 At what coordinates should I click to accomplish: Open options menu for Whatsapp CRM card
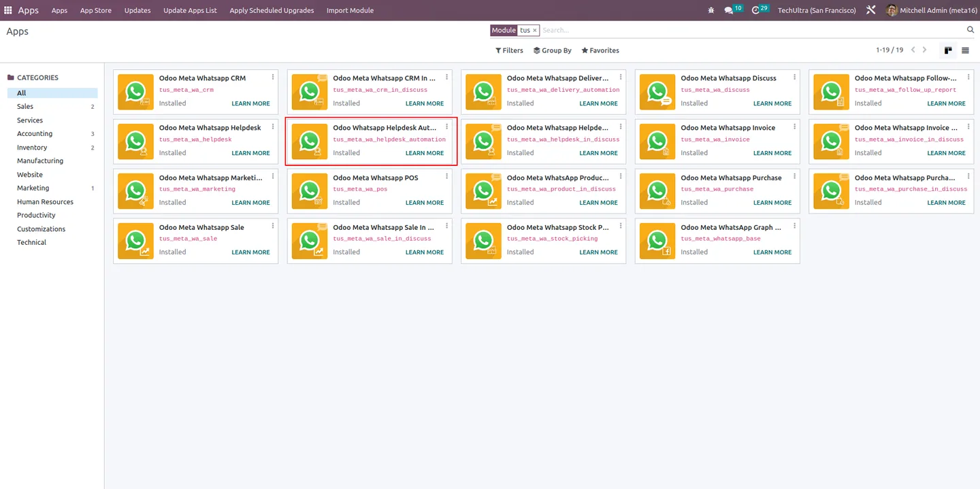click(273, 77)
